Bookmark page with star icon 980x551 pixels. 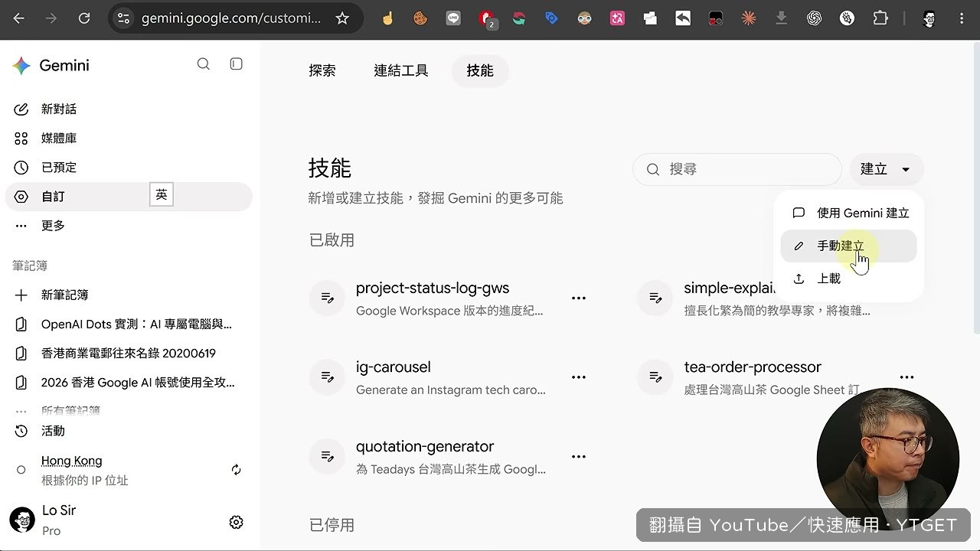(x=342, y=18)
